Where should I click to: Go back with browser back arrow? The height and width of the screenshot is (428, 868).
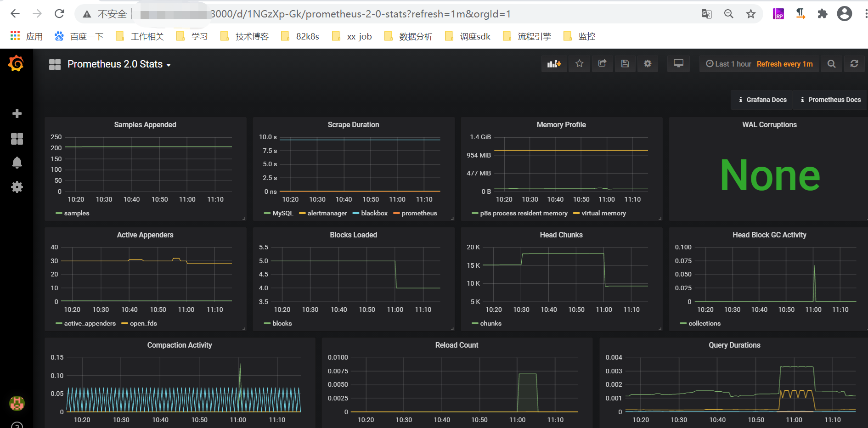[15, 14]
